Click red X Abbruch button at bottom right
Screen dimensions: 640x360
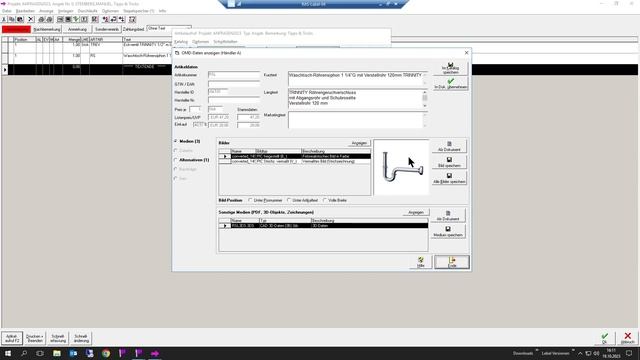coord(628,338)
